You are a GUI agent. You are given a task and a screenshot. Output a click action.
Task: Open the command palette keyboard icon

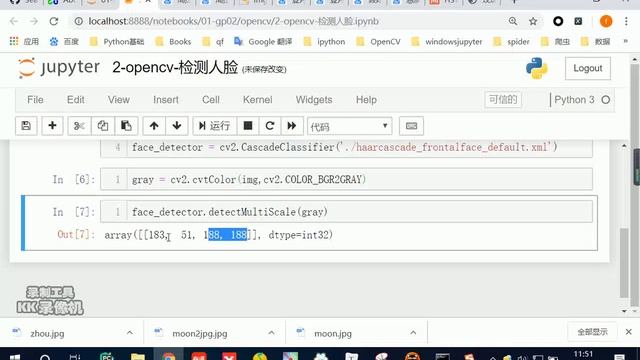(x=411, y=126)
